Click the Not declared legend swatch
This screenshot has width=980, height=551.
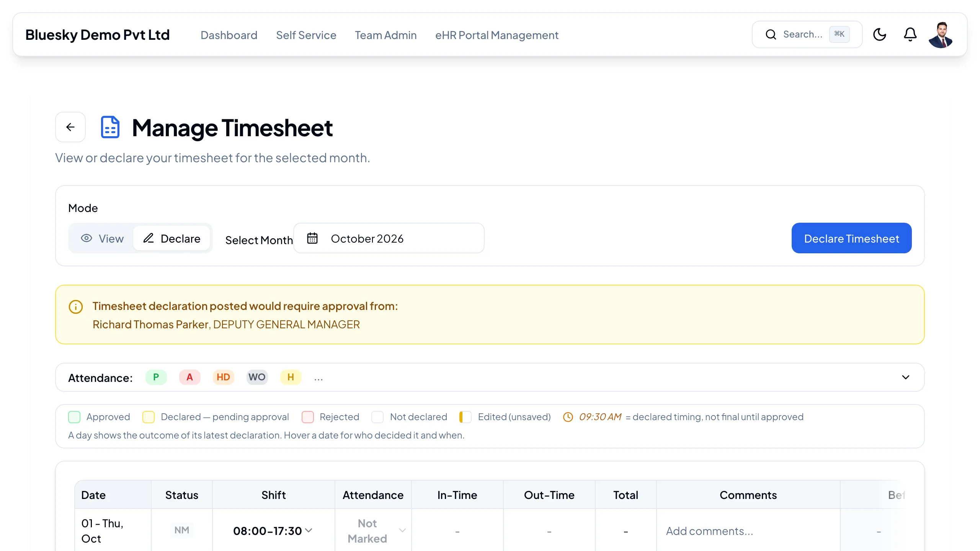[x=377, y=417]
